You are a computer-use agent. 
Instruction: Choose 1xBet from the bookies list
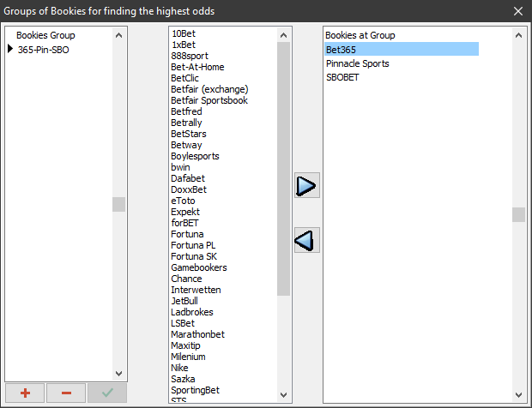(x=184, y=45)
